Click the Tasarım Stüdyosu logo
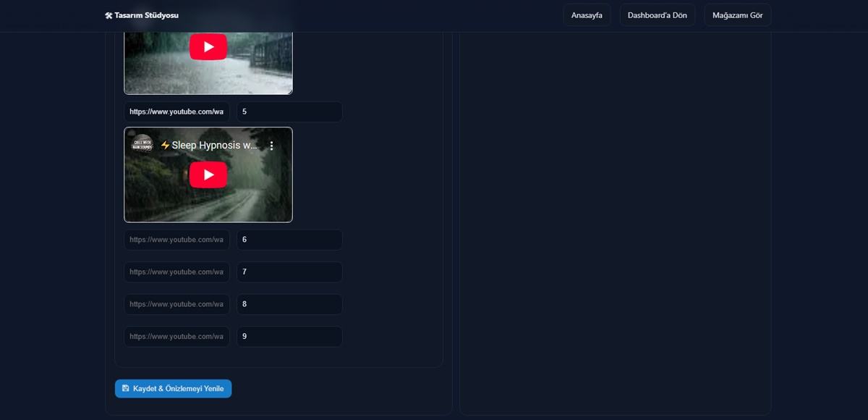 click(142, 15)
